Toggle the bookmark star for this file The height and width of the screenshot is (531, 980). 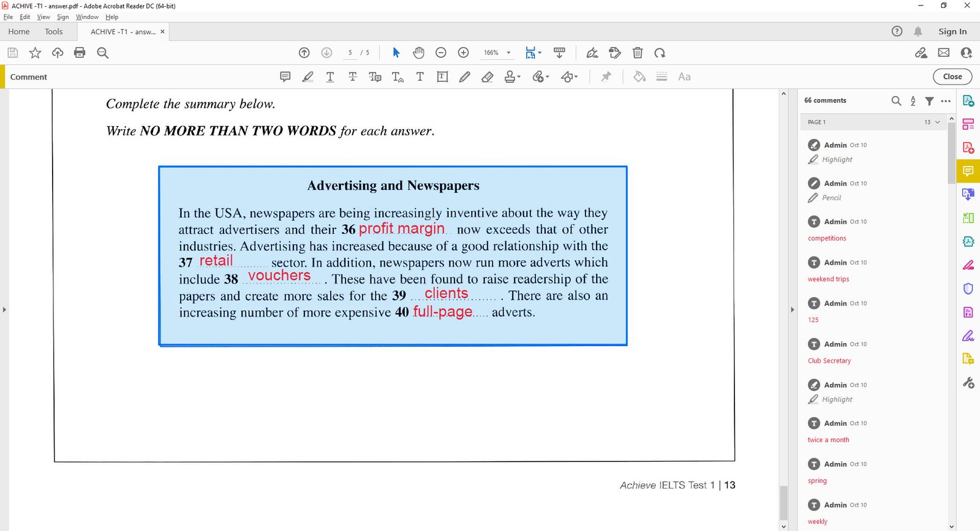click(x=35, y=53)
